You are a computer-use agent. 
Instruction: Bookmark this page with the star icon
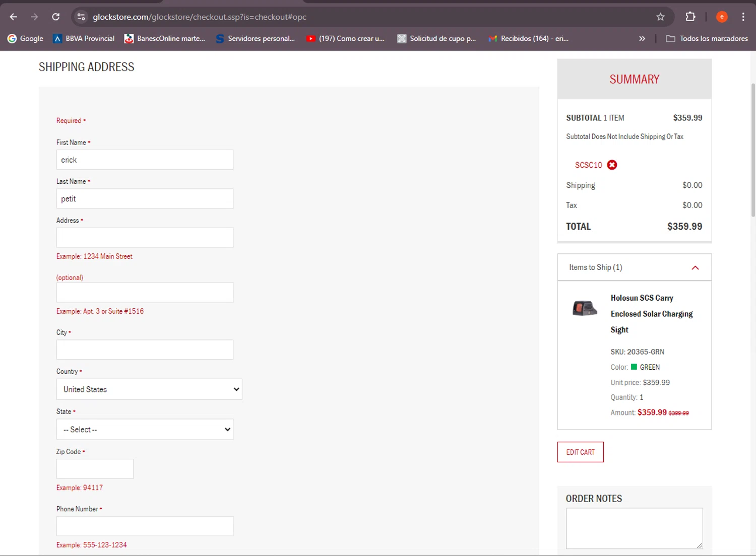[660, 17]
